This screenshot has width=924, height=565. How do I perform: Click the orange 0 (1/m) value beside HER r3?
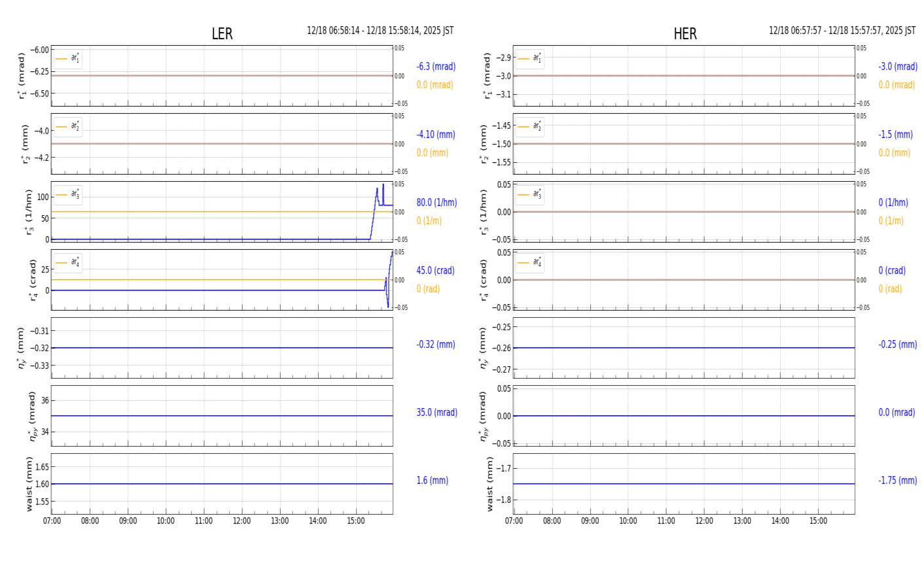[891, 221]
